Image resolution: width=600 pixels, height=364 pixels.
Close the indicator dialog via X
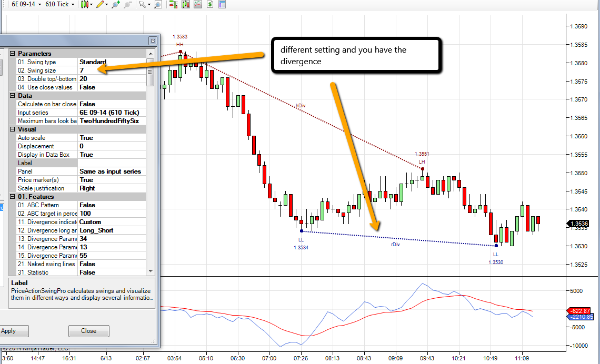click(152, 41)
